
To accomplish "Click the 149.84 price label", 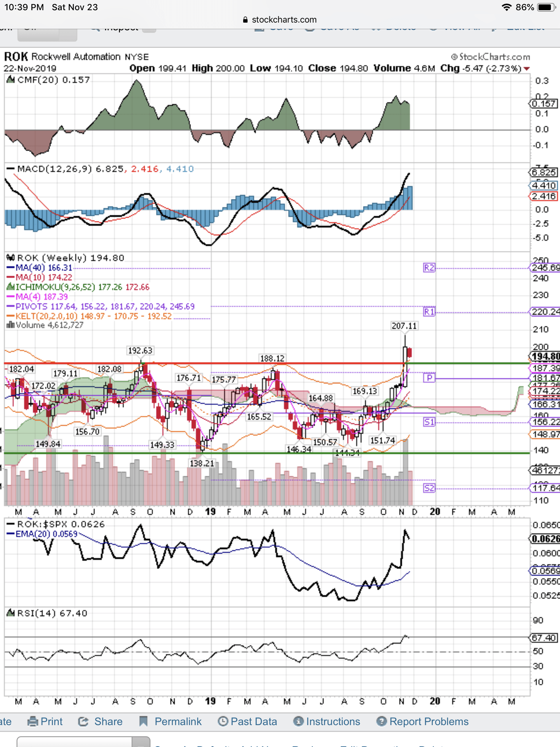I will tap(48, 444).
